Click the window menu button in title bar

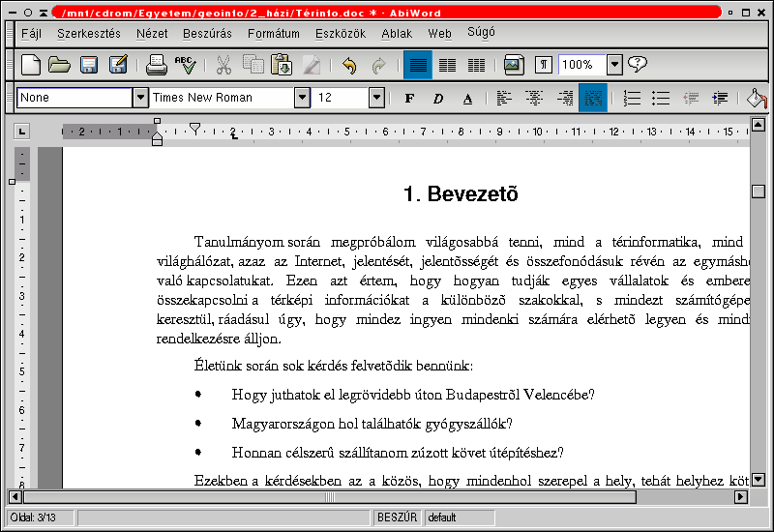[x=13, y=13]
